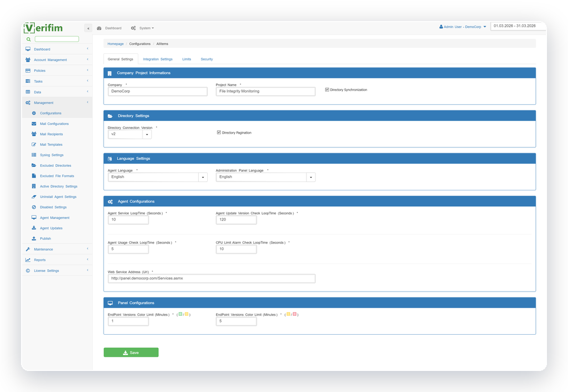Screen dimensions: 568x392
Task: Click the CPU Limit Alarm Check LoopTime field
Action: pos(236,249)
